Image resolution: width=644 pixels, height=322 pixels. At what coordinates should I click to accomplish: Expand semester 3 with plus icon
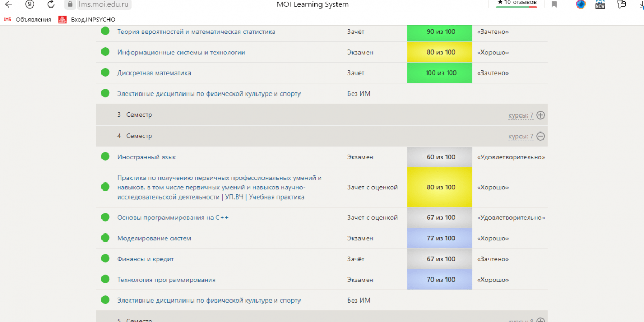pos(540,115)
